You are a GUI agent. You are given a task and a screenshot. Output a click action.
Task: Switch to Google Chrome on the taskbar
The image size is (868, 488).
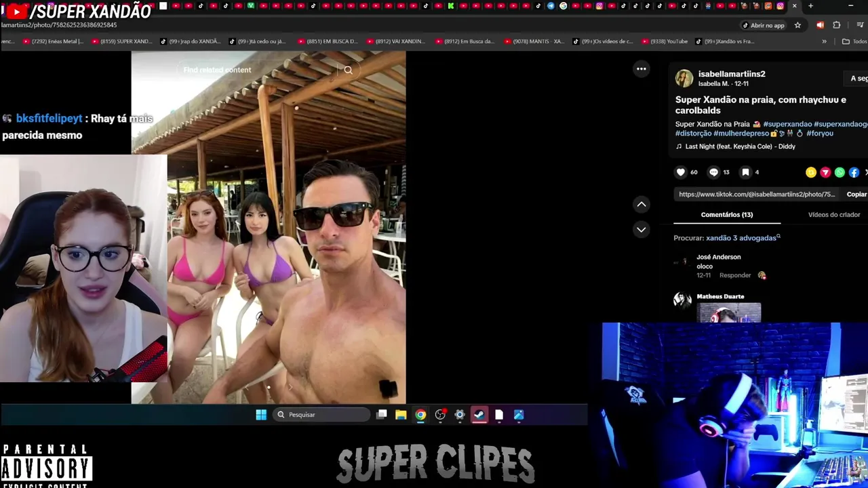pos(420,415)
